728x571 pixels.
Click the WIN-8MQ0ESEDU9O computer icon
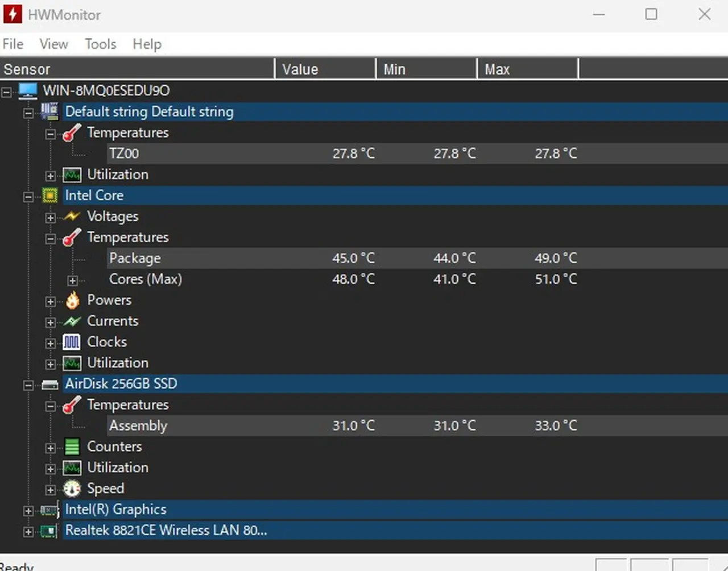point(28,90)
